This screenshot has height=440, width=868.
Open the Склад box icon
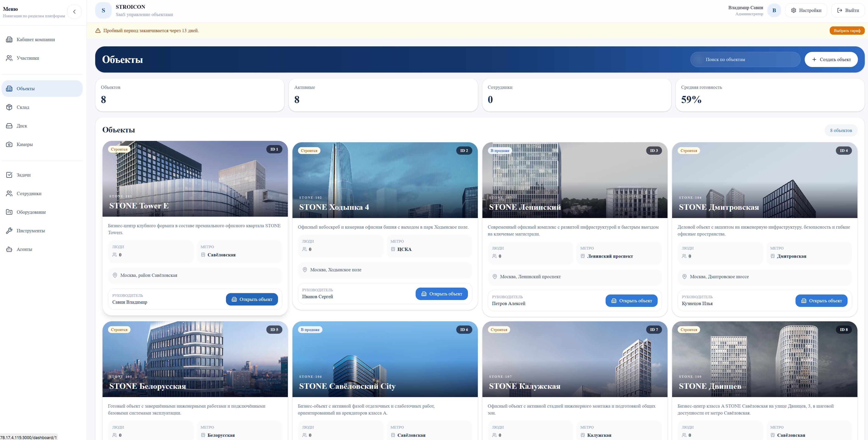[9, 107]
